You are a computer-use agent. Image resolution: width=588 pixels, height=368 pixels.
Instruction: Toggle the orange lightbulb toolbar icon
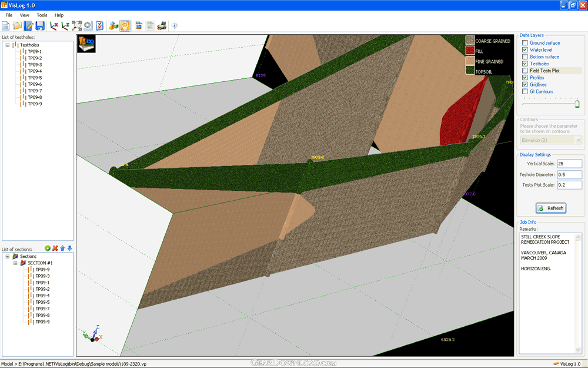125,26
